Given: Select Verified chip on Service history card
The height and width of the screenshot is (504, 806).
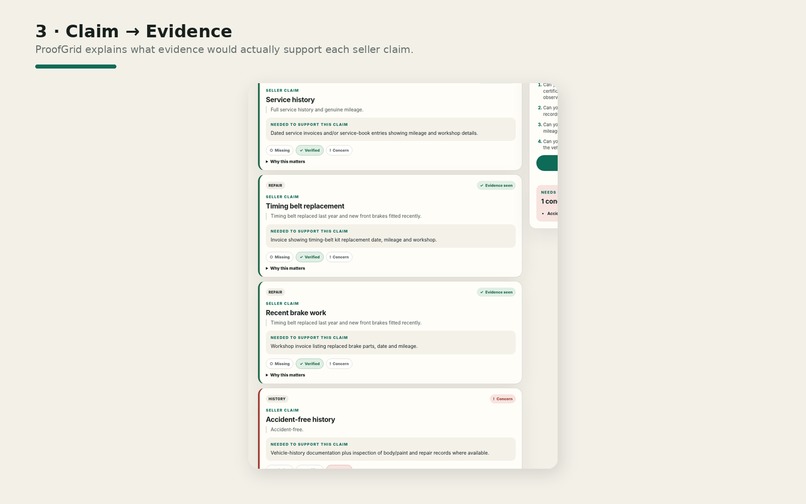Looking at the screenshot, I should pyautogui.click(x=309, y=151).
